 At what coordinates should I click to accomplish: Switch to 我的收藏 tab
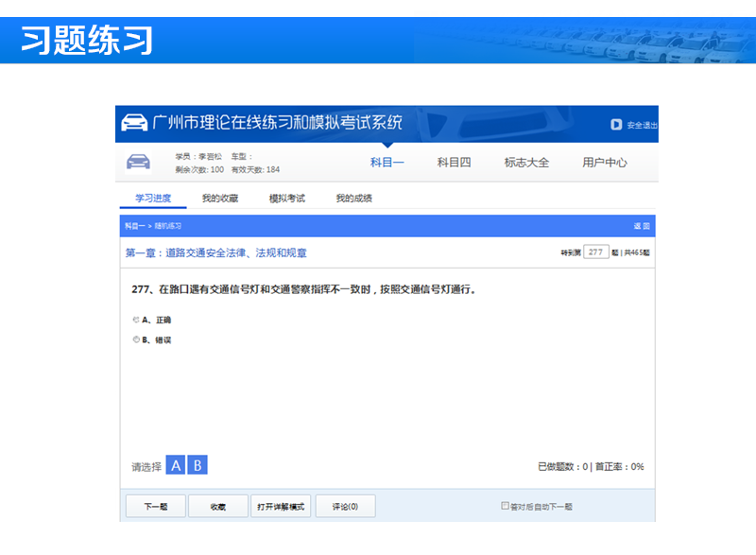pyautogui.click(x=219, y=199)
